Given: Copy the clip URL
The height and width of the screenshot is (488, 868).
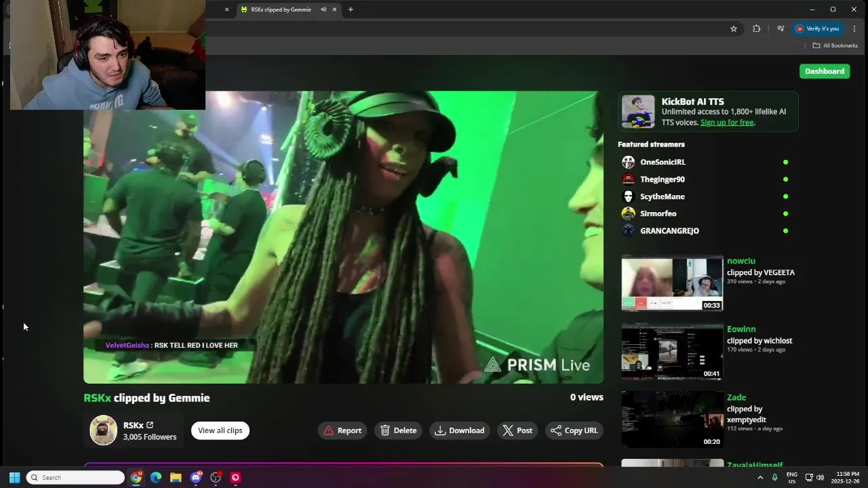Looking at the screenshot, I should tap(574, 430).
